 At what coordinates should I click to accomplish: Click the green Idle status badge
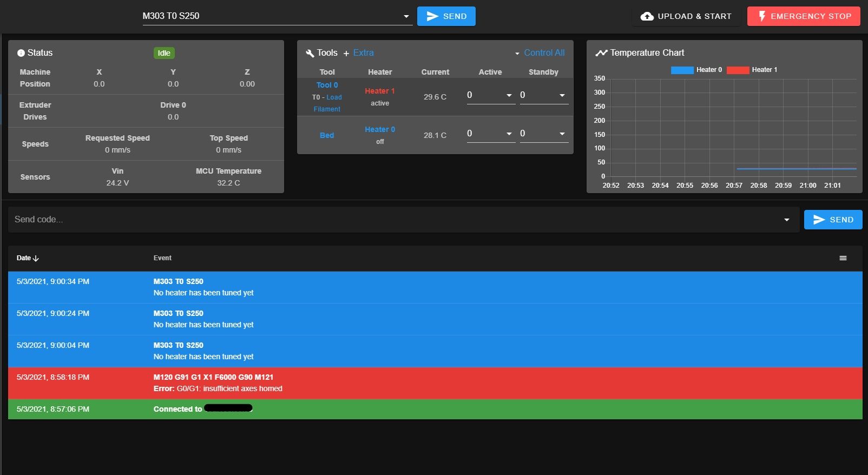pyautogui.click(x=164, y=53)
